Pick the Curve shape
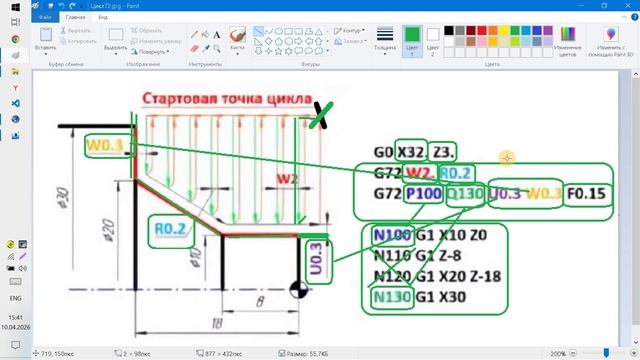640x360 pixels. 269,31
